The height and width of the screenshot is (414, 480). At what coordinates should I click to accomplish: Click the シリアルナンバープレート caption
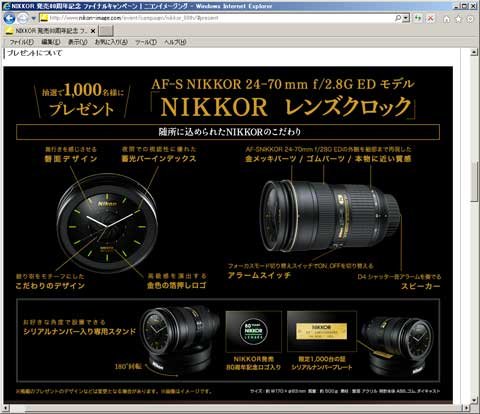pos(322,367)
